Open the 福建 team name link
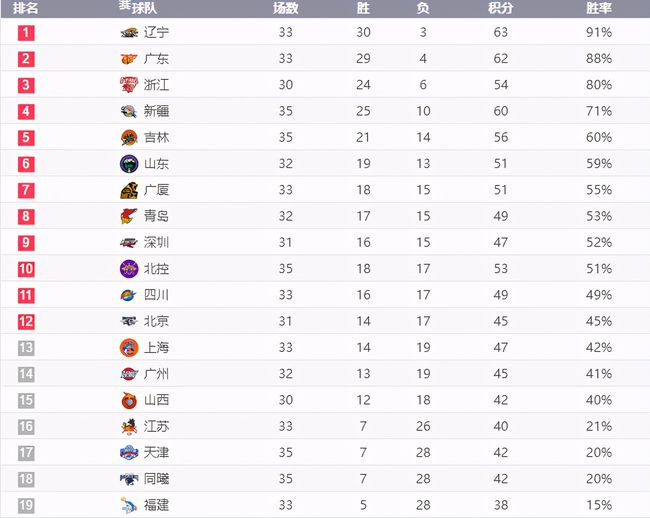This screenshot has width=650, height=518. click(x=156, y=505)
